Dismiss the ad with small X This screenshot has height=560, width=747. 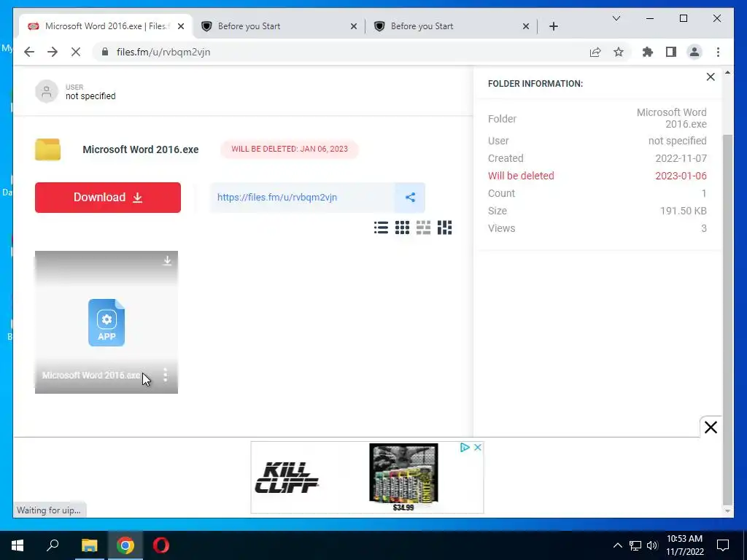(x=477, y=447)
